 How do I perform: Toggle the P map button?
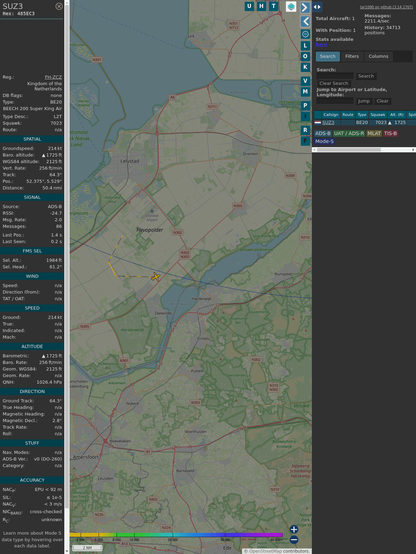tap(305, 105)
